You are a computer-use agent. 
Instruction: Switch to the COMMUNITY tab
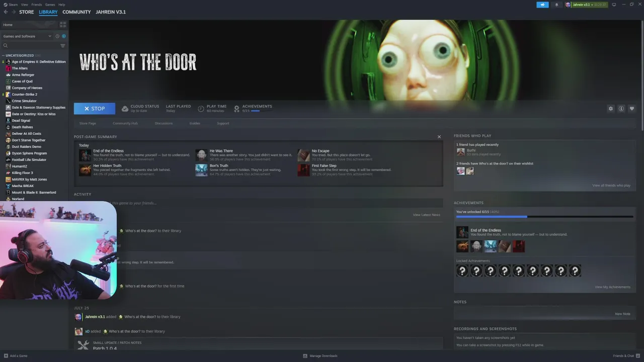click(x=76, y=12)
